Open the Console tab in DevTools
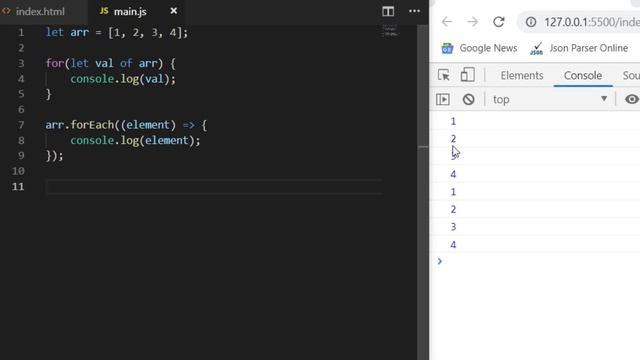This screenshot has height=360, width=640. 583,76
